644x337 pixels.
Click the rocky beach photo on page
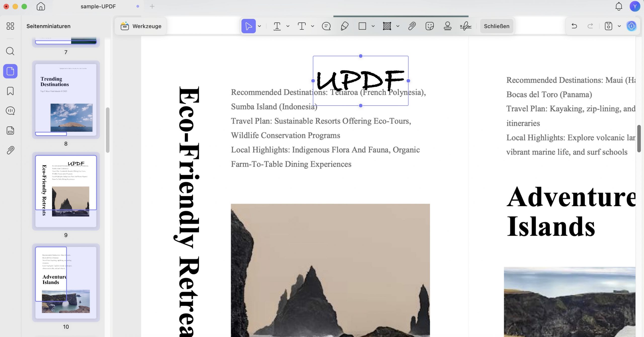coord(330,270)
